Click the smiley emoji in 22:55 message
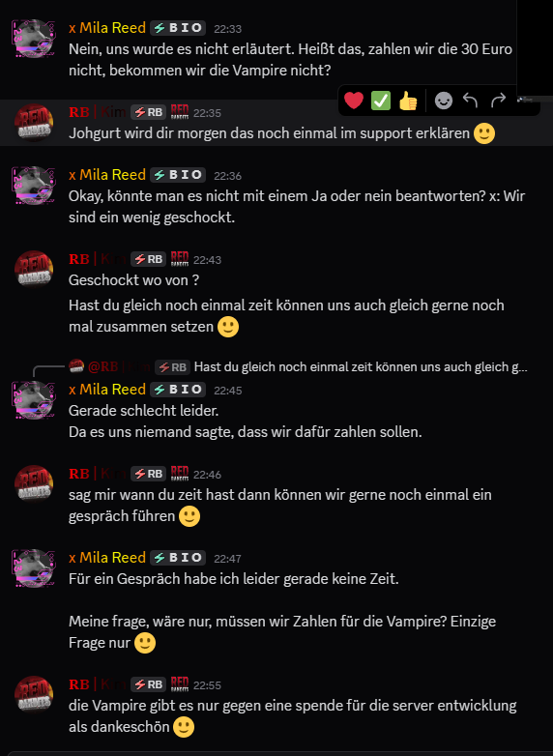The image size is (553, 756). pyautogui.click(x=184, y=727)
